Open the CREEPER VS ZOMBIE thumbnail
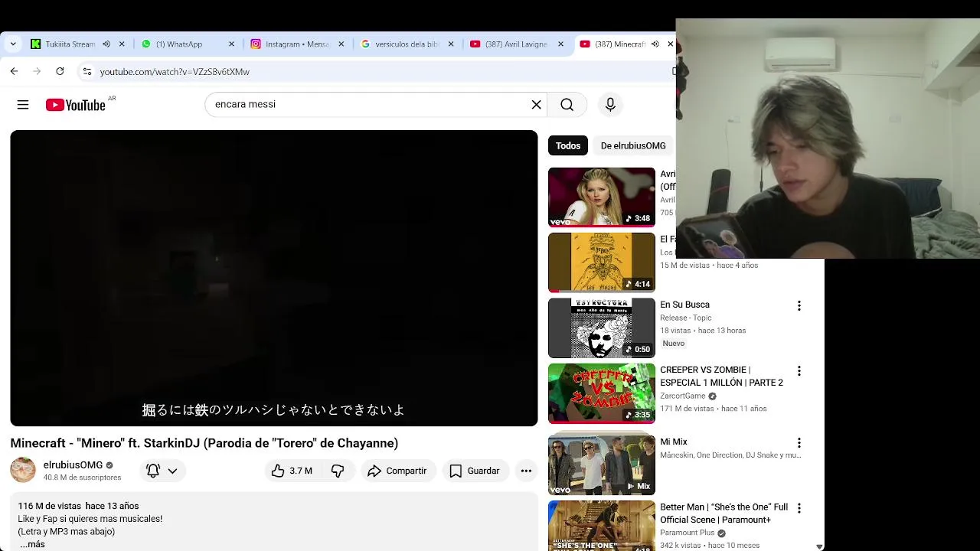This screenshot has height=551, width=980. coord(602,393)
